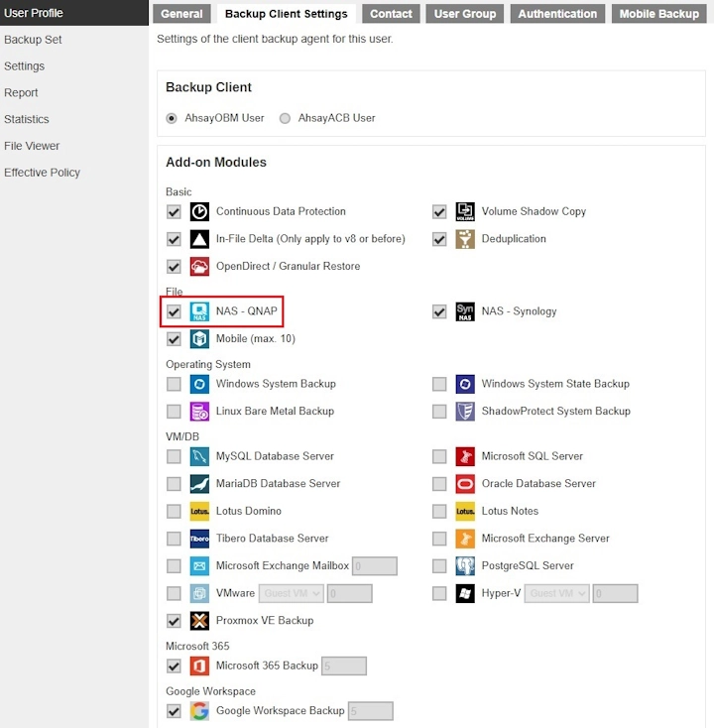This screenshot has height=728, width=714.
Task: Open Effective Policy from the sidebar
Action: click(x=42, y=173)
